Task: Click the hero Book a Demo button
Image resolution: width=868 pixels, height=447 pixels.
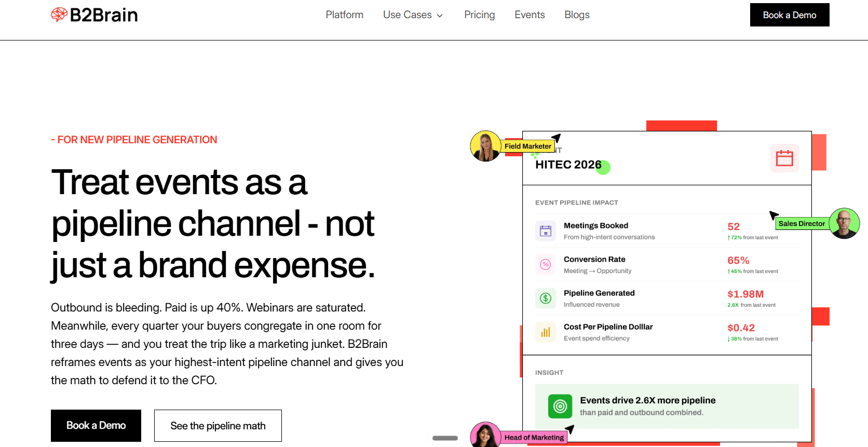Action: [x=96, y=426]
